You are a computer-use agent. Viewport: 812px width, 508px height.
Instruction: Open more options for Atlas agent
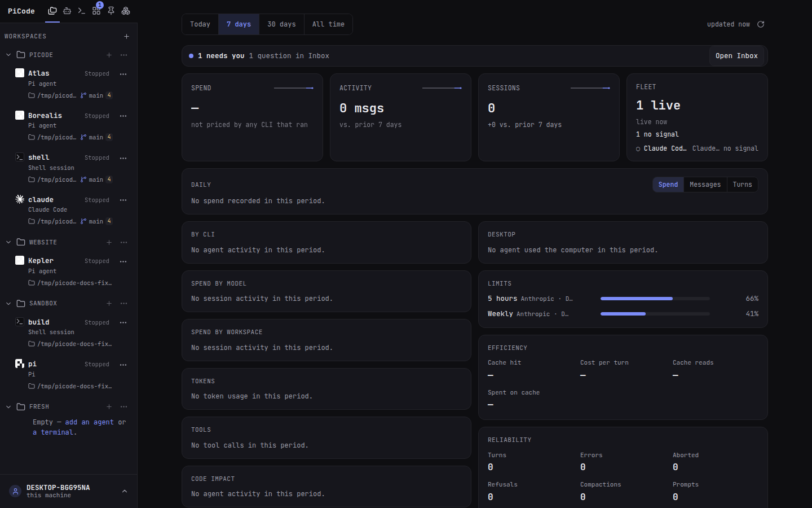pos(123,74)
